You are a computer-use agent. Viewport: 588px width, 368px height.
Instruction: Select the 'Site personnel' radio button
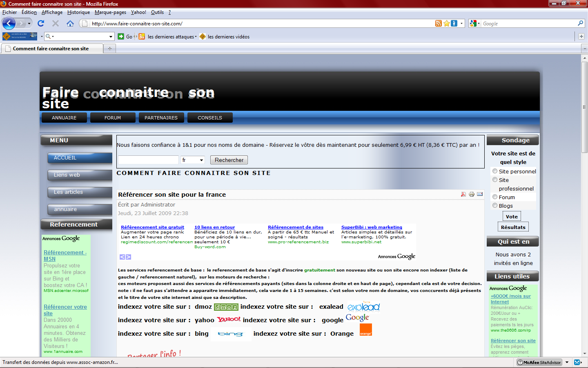pyautogui.click(x=495, y=171)
